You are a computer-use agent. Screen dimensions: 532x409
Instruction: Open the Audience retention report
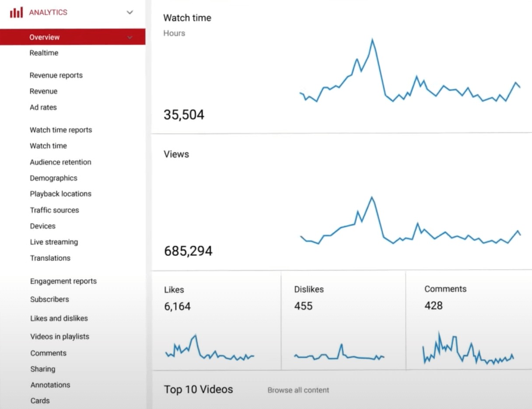tap(60, 162)
